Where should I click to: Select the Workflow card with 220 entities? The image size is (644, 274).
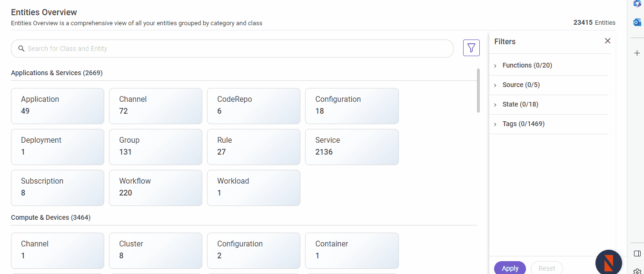pyautogui.click(x=156, y=188)
